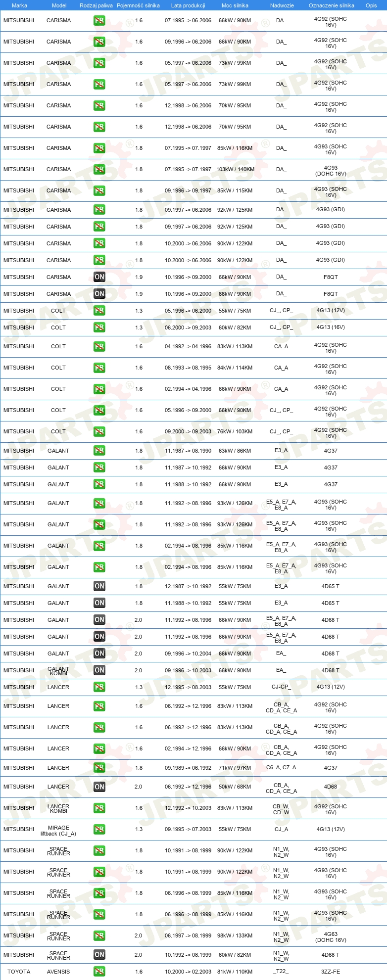Click the TOYOTA brand cell
This screenshot has width=387, height=980.
(19, 972)
